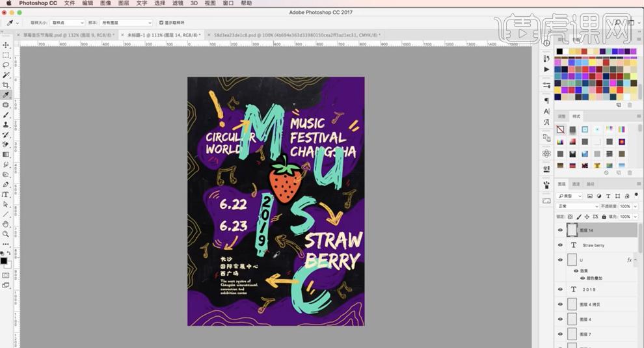Click the opacity 100% input field
The height and width of the screenshot is (348, 644).
click(625, 206)
